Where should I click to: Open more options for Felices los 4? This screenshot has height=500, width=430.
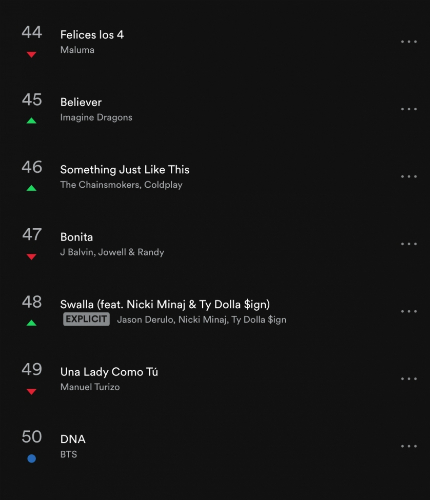click(409, 42)
